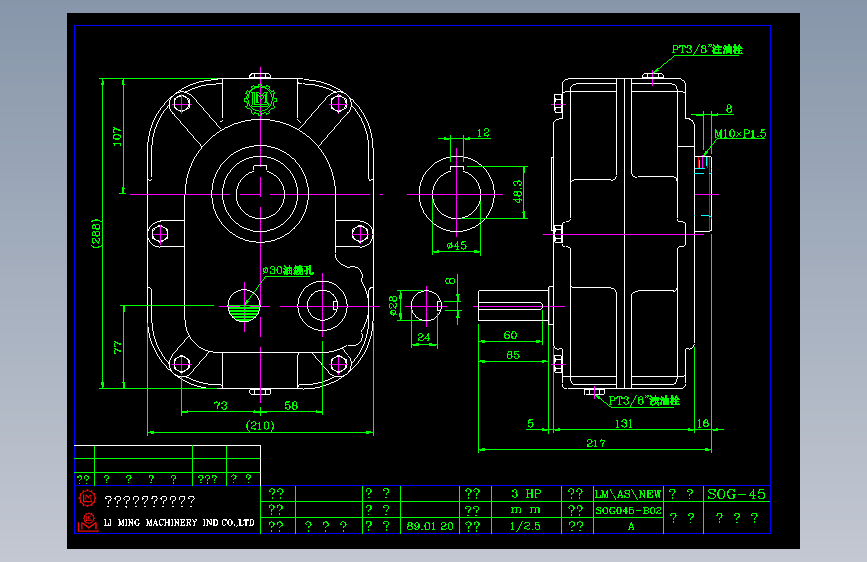Click the M10×P1.5 thread annotation
Image resolution: width=867 pixels, height=562 pixels.
click(740, 133)
